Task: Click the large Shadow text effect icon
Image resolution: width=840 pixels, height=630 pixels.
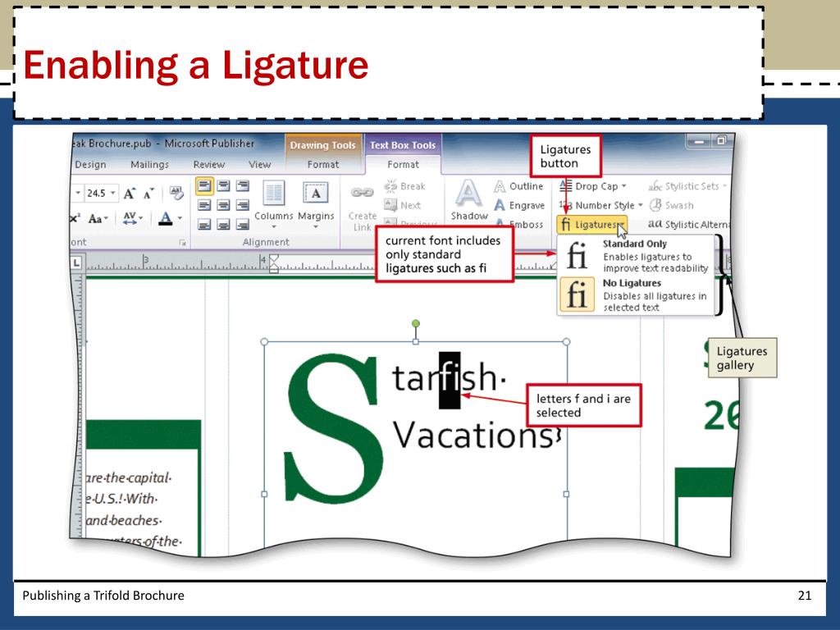Action: tap(468, 193)
